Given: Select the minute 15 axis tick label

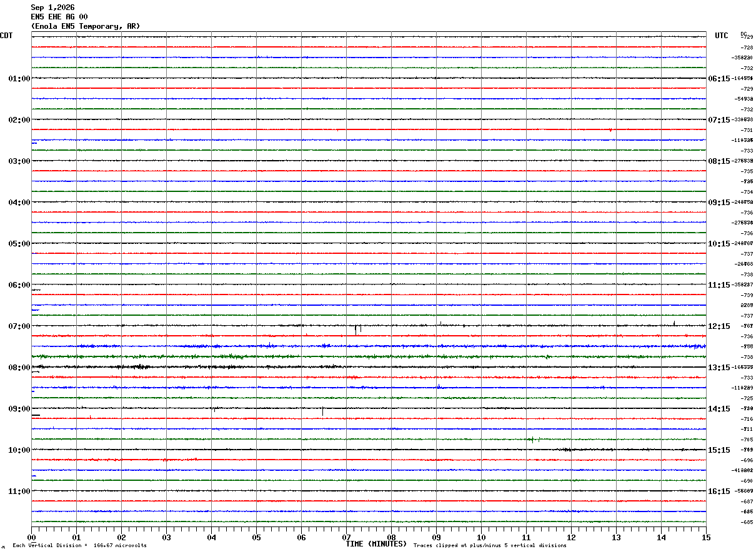Looking at the screenshot, I should pyautogui.click(x=706, y=538).
